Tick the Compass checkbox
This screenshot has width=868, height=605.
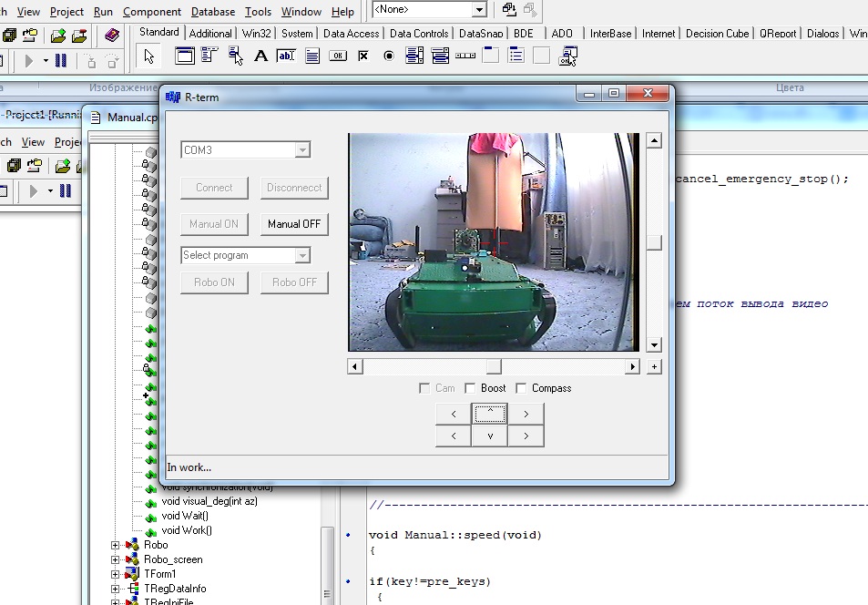point(521,388)
